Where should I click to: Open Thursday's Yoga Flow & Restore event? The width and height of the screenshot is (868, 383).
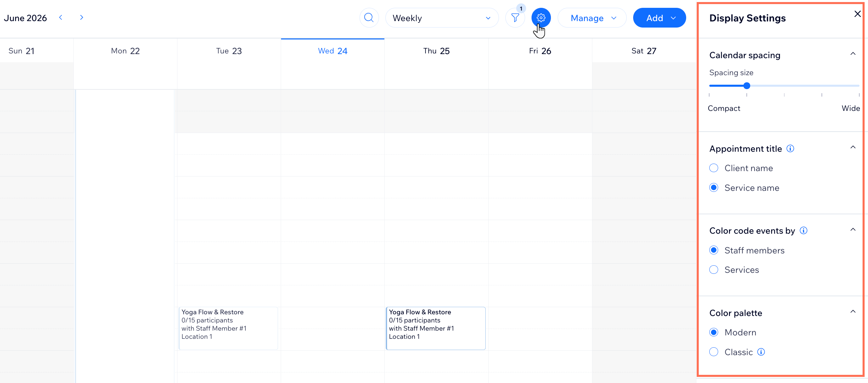436,328
